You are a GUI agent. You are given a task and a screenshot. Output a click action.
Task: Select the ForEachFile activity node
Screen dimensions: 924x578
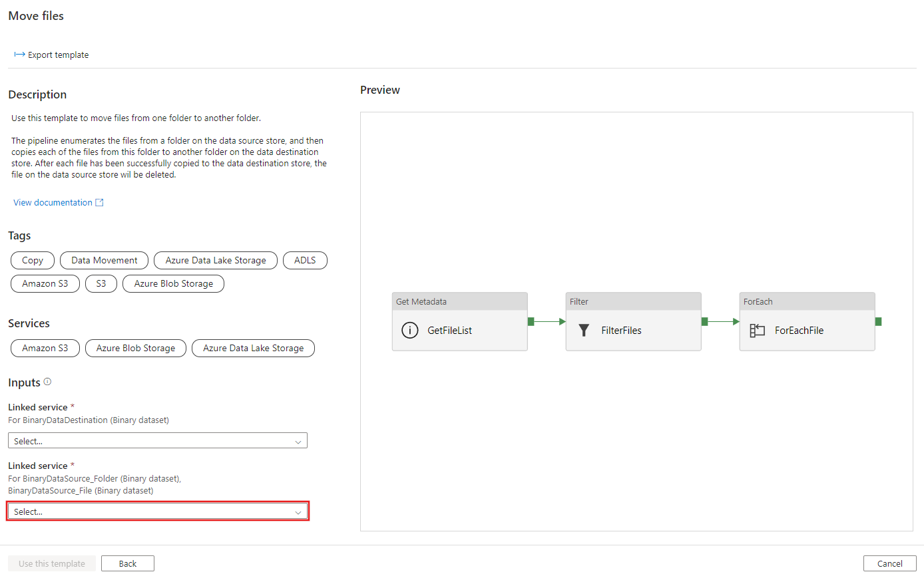pos(808,322)
